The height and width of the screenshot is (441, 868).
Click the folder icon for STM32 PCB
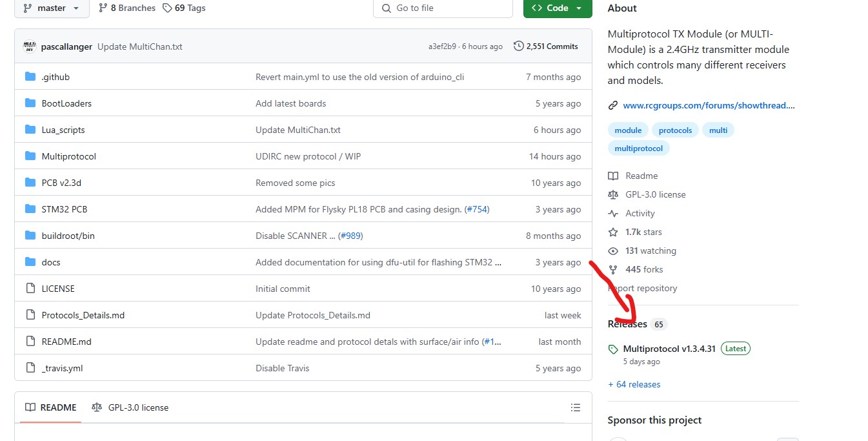[30, 209]
